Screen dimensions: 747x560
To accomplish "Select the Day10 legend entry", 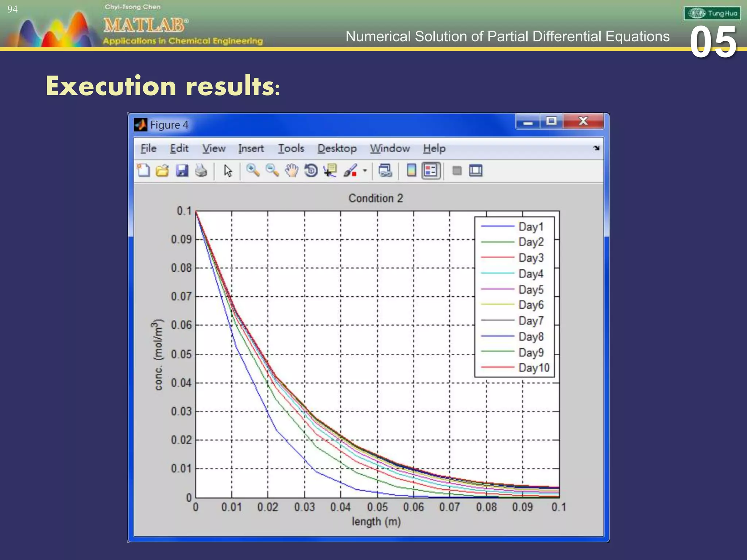I will tap(515, 367).
